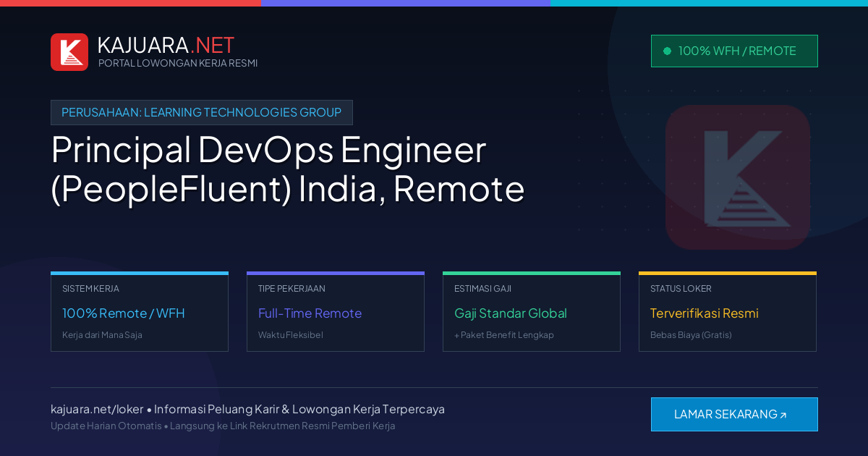This screenshot has height=456, width=868.
Task: Click the PORTAL LOWONGAN KERJA RESMI tagline
Action: [x=178, y=63]
